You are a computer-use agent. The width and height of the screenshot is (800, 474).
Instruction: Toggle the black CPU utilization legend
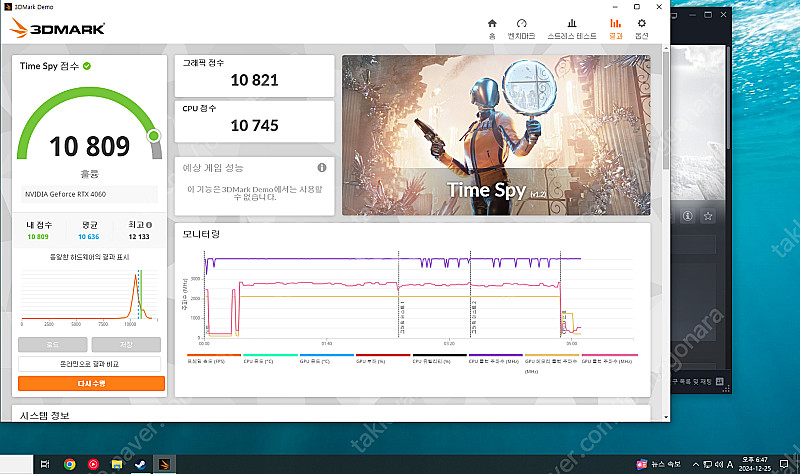pyautogui.click(x=439, y=359)
